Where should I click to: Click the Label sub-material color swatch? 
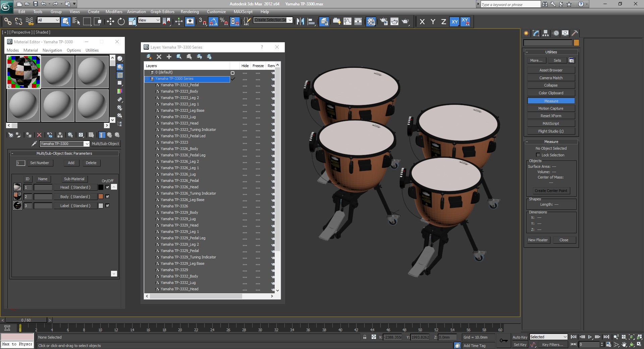click(101, 206)
